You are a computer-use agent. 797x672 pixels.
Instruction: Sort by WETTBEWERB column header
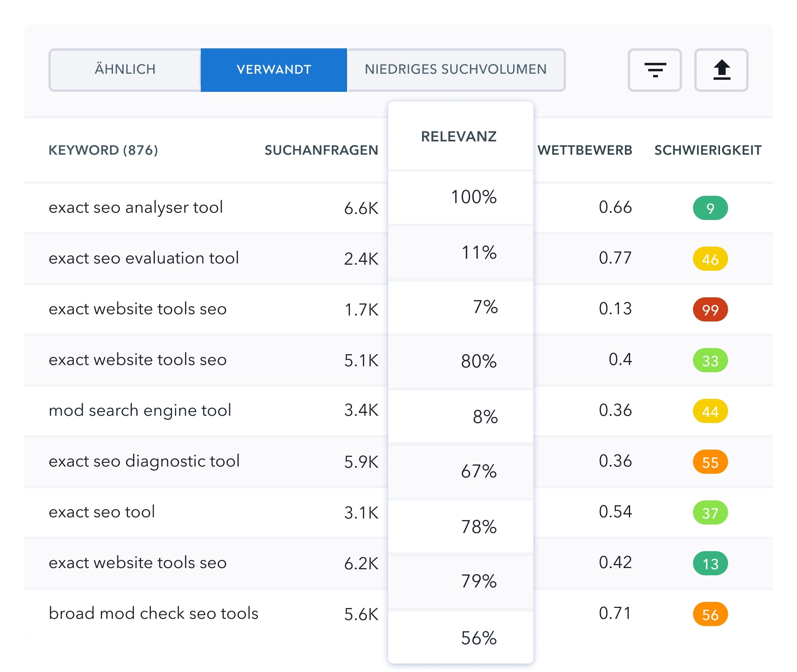[585, 150]
